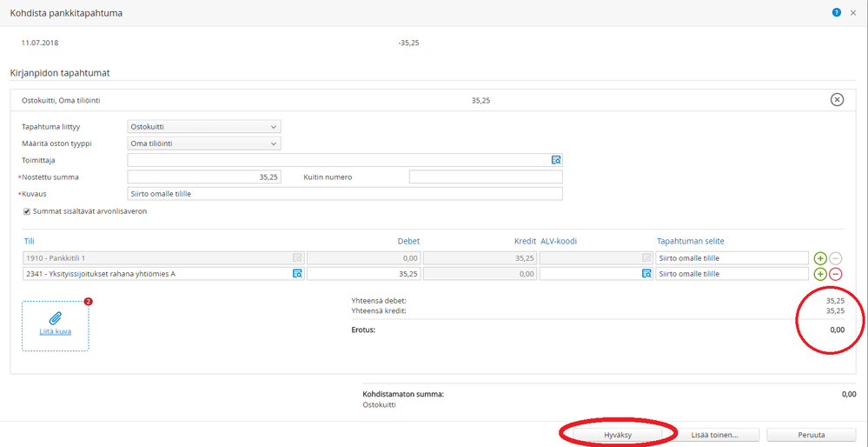Toggle Summat sisältävät arvonlisäveron checkbox
The width and height of the screenshot is (868, 447).
pos(26,211)
